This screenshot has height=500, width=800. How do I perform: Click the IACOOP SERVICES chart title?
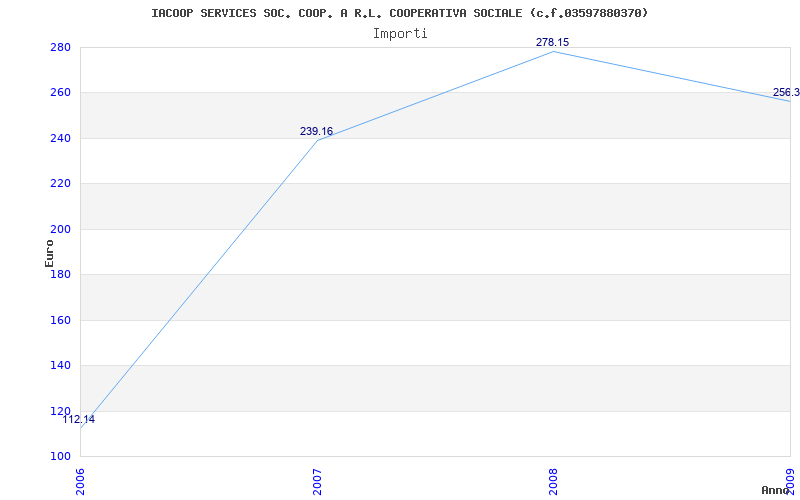coord(400,13)
